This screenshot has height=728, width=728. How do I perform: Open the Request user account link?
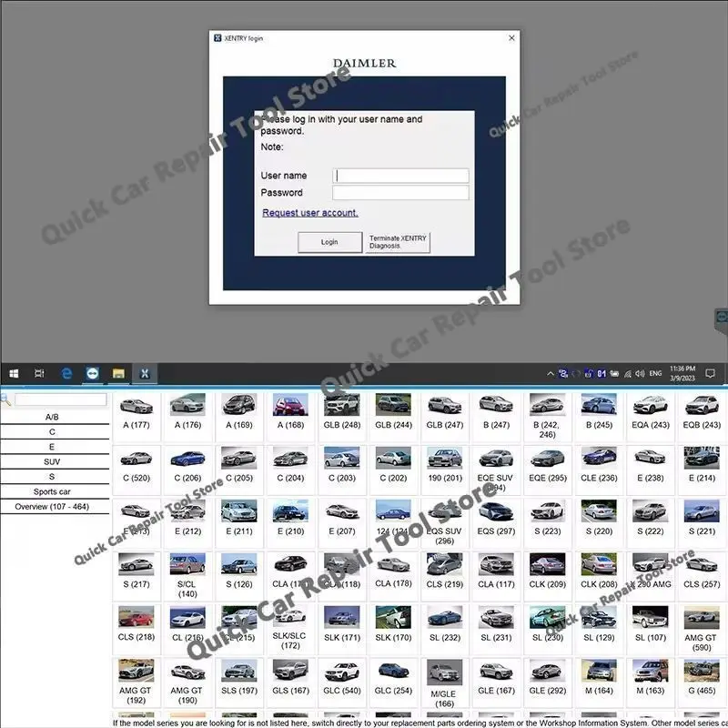point(310,213)
